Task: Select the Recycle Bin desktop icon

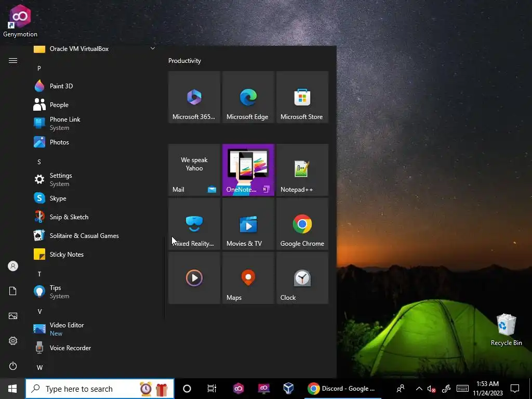Action: [506, 330]
